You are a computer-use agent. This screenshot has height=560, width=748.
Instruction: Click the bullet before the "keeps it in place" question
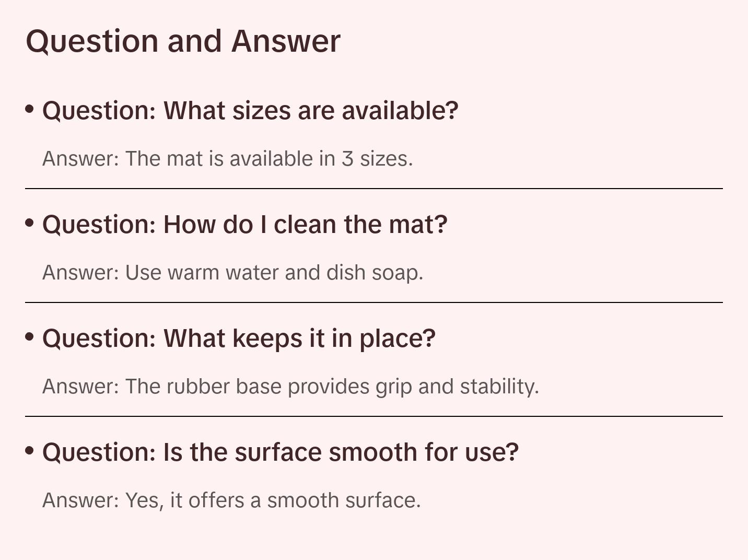[x=30, y=337]
